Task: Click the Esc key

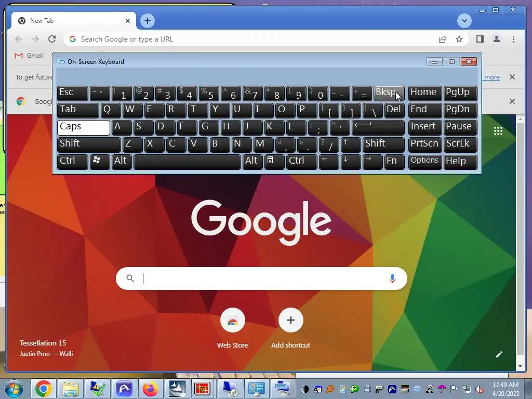Action: (x=73, y=93)
